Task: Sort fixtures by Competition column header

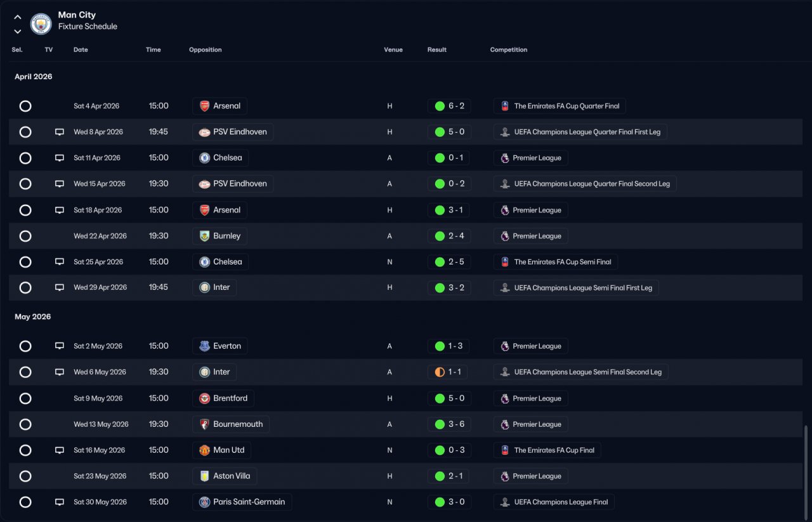Action: (x=509, y=49)
